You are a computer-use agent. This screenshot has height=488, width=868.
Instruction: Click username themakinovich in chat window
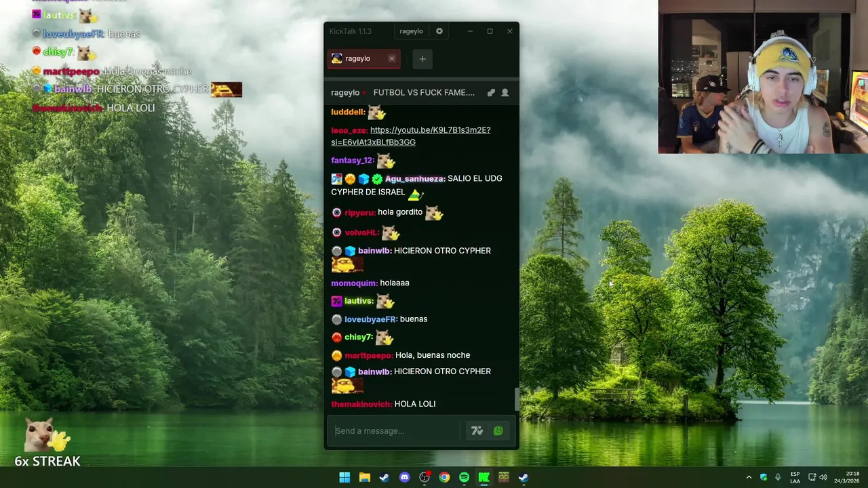pyautogui.click(x=360, y=404)
